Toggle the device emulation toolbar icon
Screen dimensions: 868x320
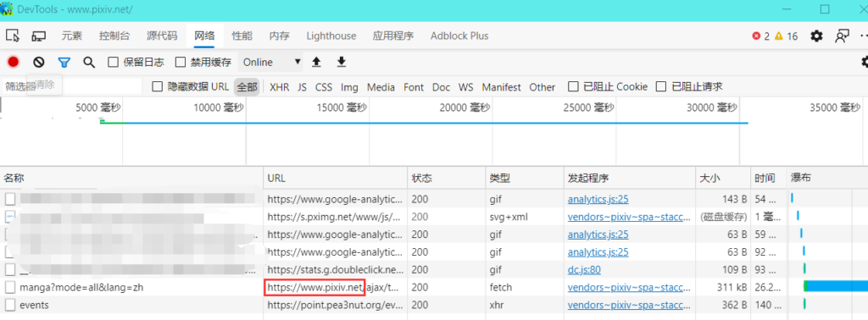[x=38, y=36]
